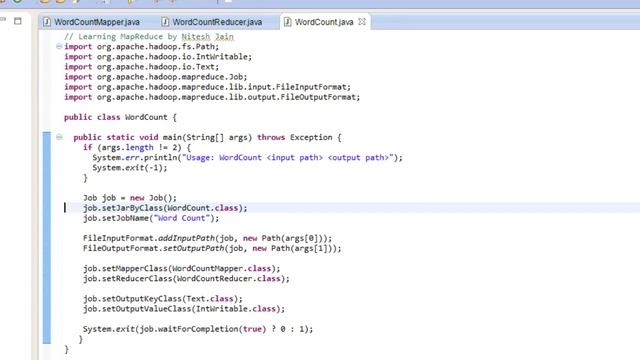Click the job.setOutputKeyClass(Text.class) line
Screen dimensions: 640x360
tap(163, 299)
